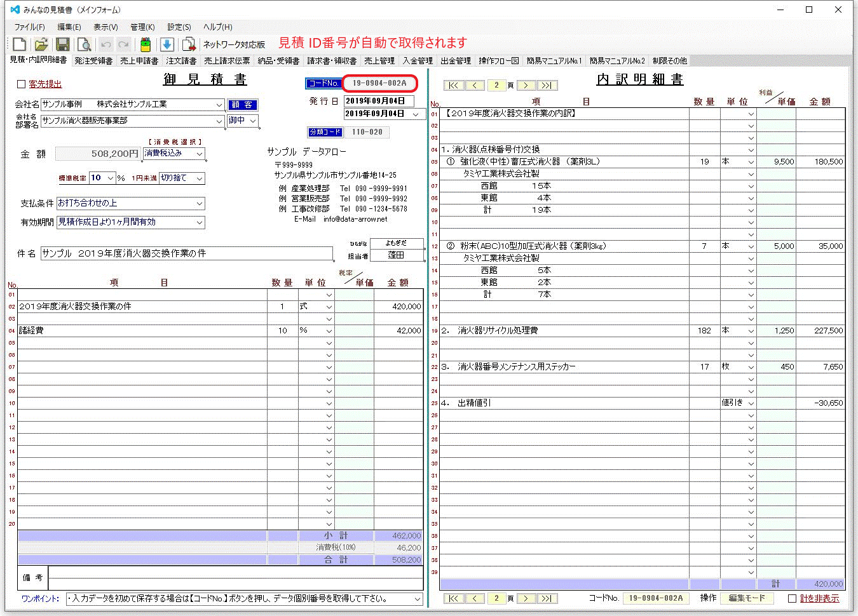Switch to the 制限その他 tab
Viewport: 858px width, 616px height.
tap(669, 61)
